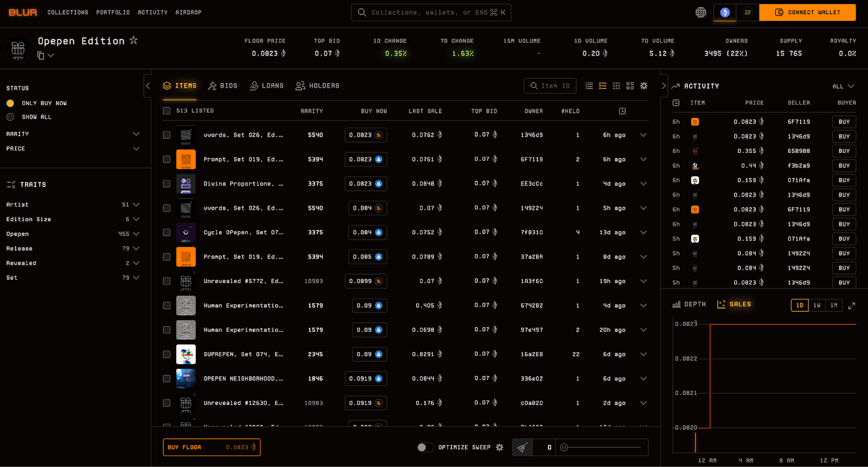The width and height of the screenshot is (868, 467).
Task: Switch to detailed list view icon
Action: [x=603, y=86]
